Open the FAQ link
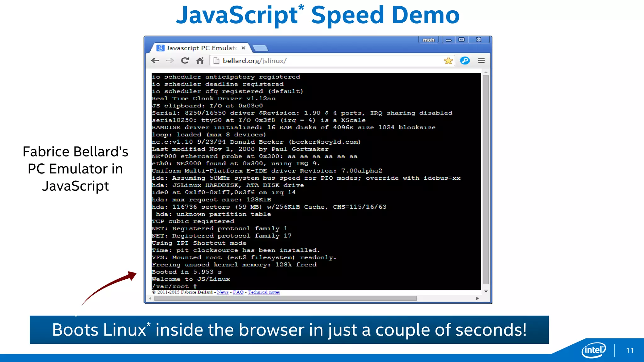644x362 pixels. click(x=238, y=292)
